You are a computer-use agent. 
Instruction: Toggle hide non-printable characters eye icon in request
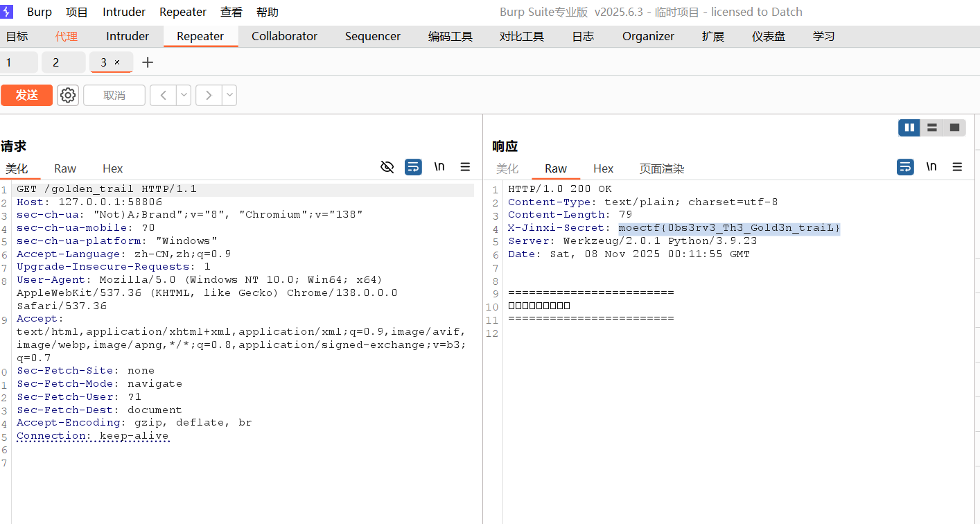pyautogui.click(x=387, y=166)
